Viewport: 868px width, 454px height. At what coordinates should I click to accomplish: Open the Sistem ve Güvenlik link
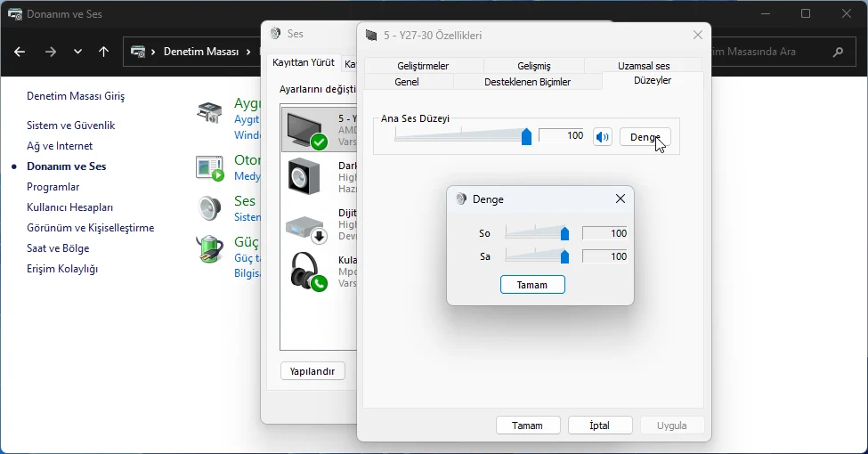tap(71, 126)
